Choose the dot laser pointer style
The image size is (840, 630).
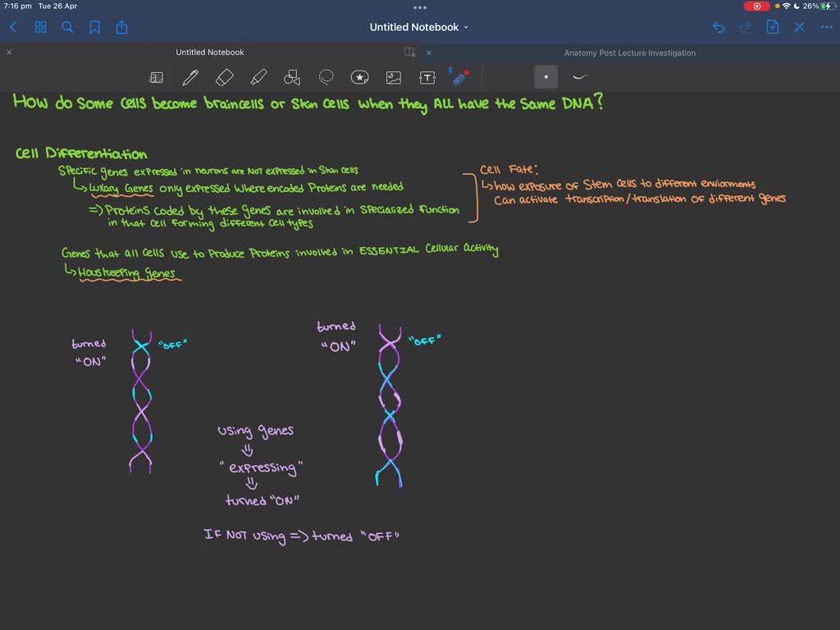546,76
